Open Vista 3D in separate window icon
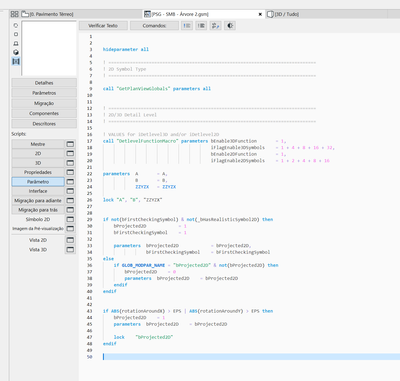The width and height of the screenshot is (400, 381). [70, 249]
